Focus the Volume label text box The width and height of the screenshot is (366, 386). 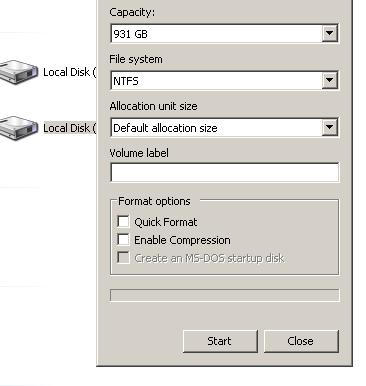point(225,172)
